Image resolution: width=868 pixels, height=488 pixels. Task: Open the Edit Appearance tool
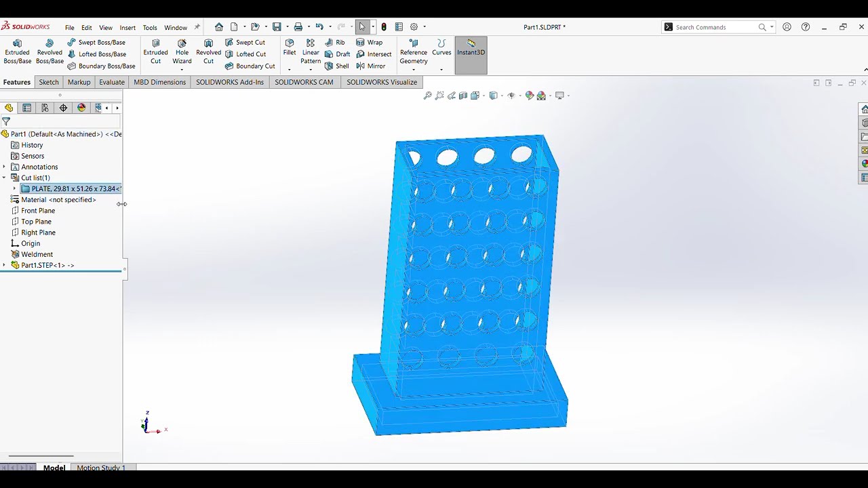click(530, 96)
